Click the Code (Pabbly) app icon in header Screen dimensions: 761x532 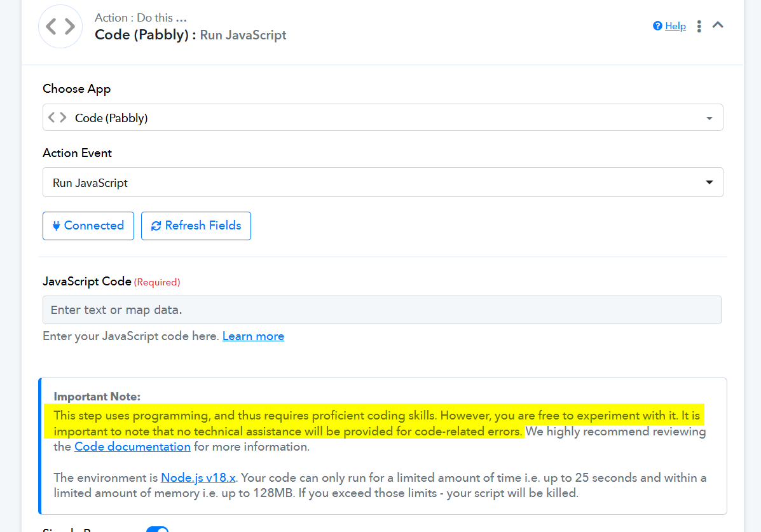point(60,26)
